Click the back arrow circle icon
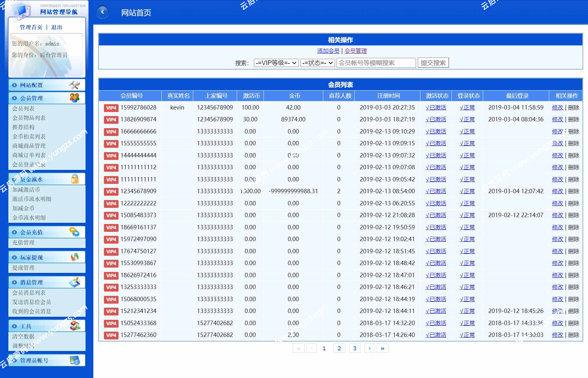 (x=102, y=12)
